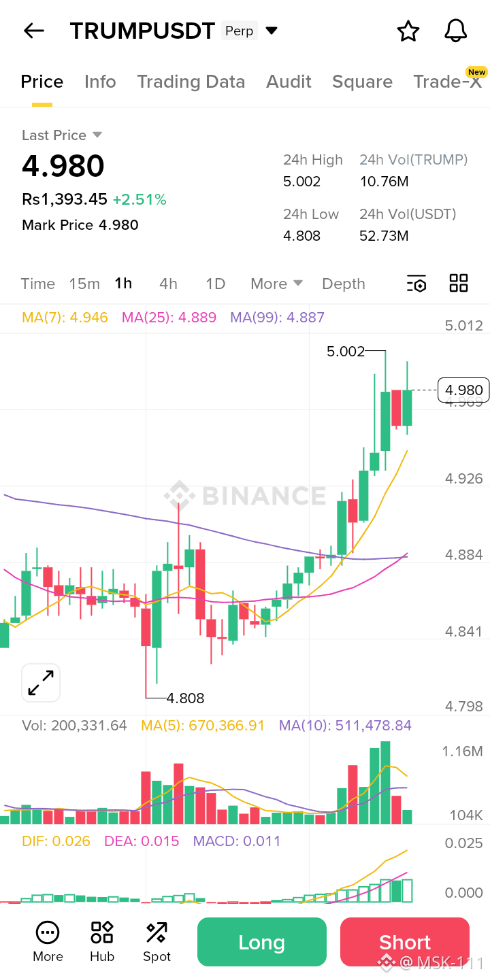Open chart indicator settings icon

click(x=416, y=284)
